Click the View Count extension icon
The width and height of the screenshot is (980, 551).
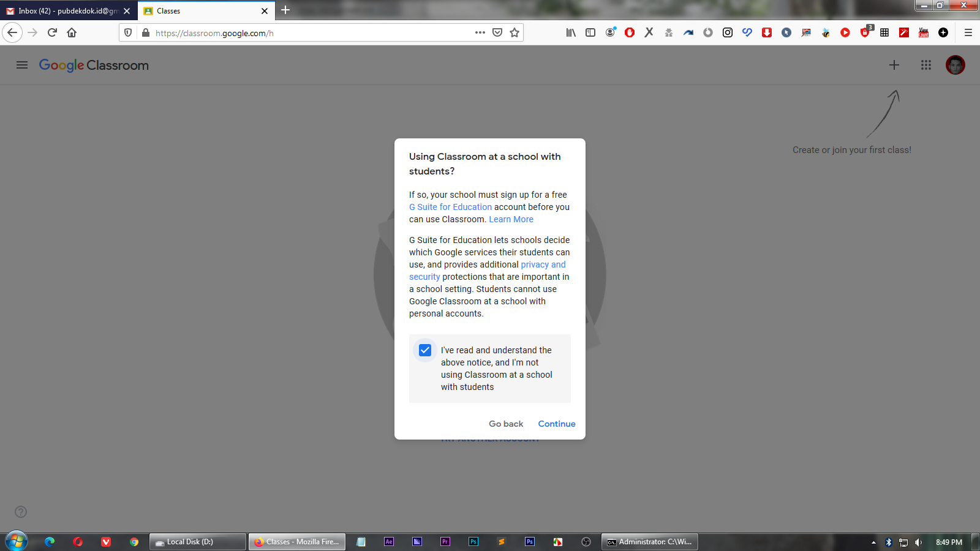(924, 32)
